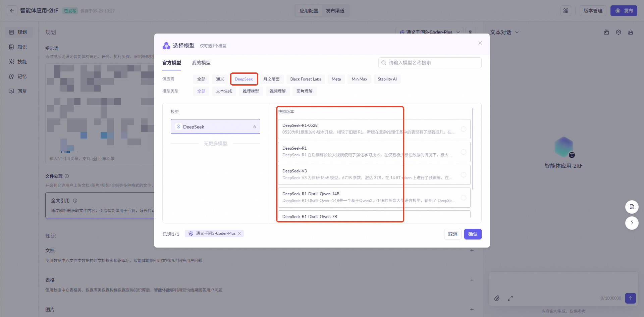Filter providers by 全部
The height and width of the screenshot is (317, 644).
coord(201,79)
